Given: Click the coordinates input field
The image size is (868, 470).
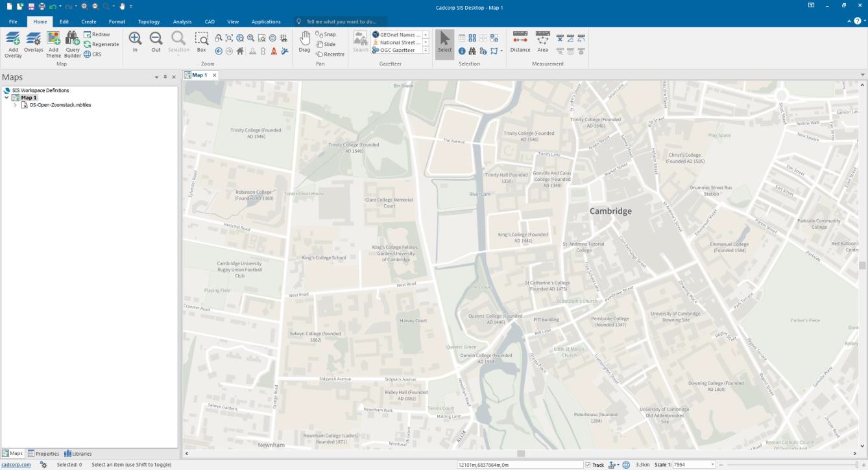Looking at the screenshot, I should click(520, 465).
